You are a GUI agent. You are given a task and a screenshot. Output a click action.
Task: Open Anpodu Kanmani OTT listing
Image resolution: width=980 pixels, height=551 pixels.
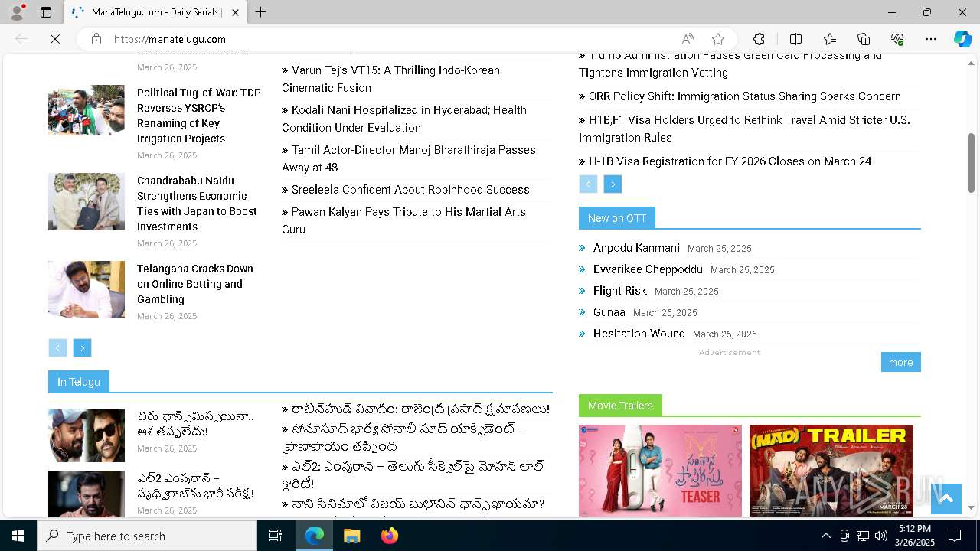[636, 248]
